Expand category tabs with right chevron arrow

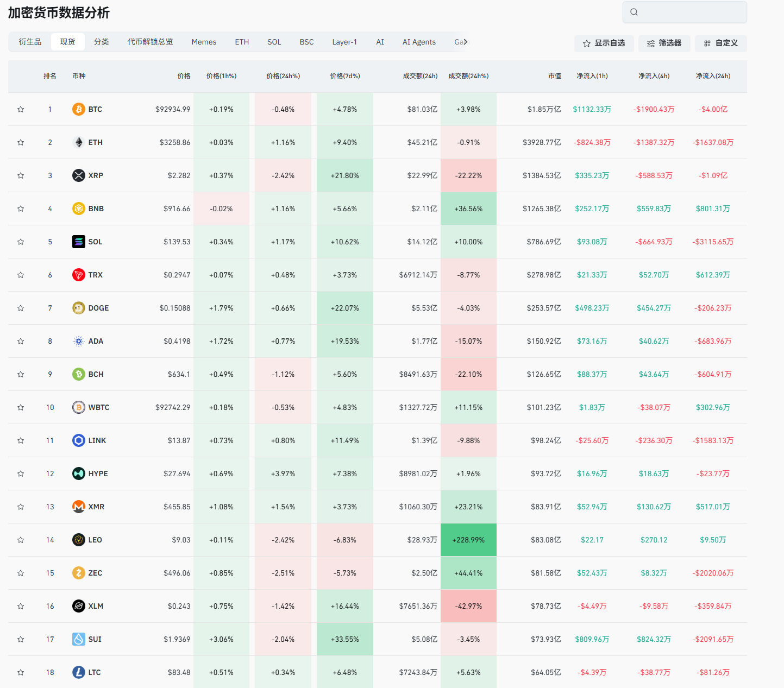click(465, 42)
